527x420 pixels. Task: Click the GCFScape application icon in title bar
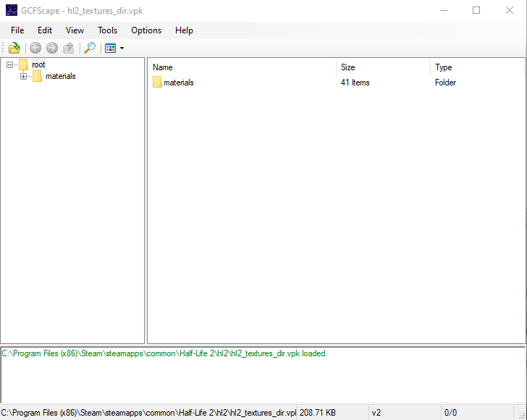click(12, 10)
